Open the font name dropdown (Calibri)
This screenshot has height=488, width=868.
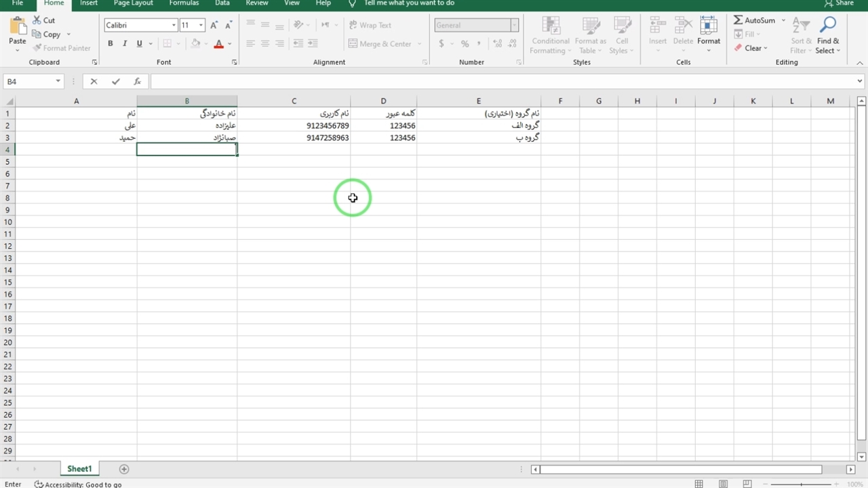tap(174, 25)
